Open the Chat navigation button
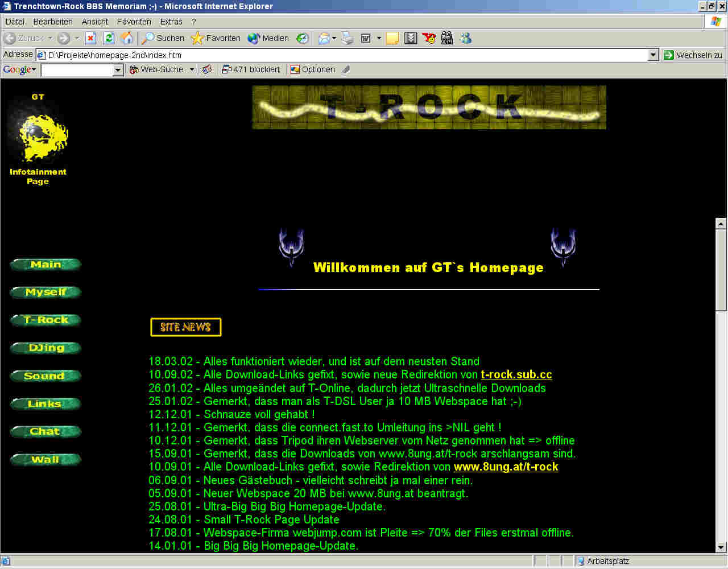 tap(45, 432)
